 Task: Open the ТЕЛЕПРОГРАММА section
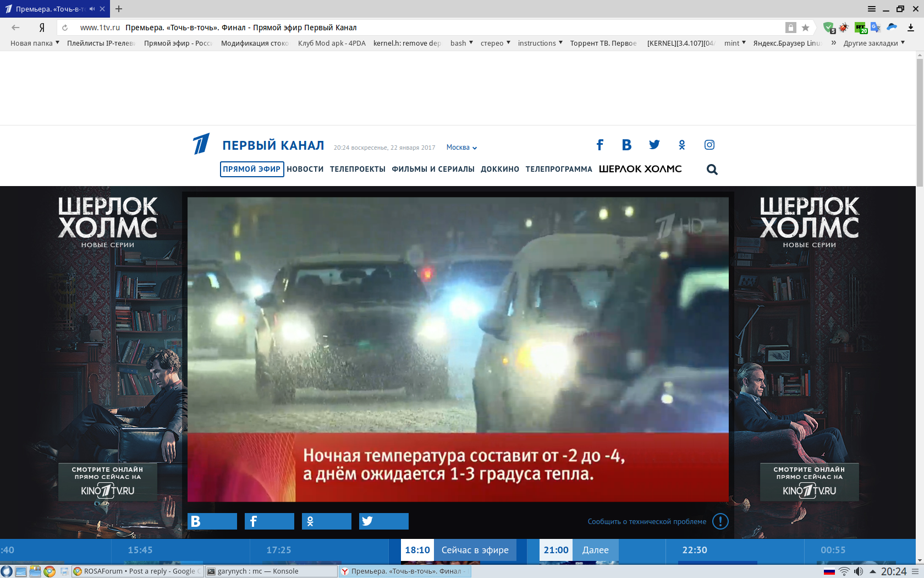559,169
